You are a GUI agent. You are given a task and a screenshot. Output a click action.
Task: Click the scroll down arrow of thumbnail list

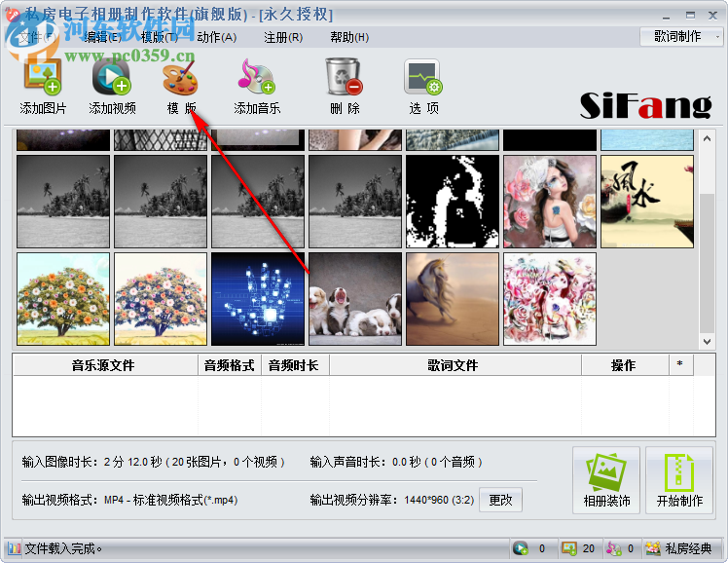click(707, 342)
